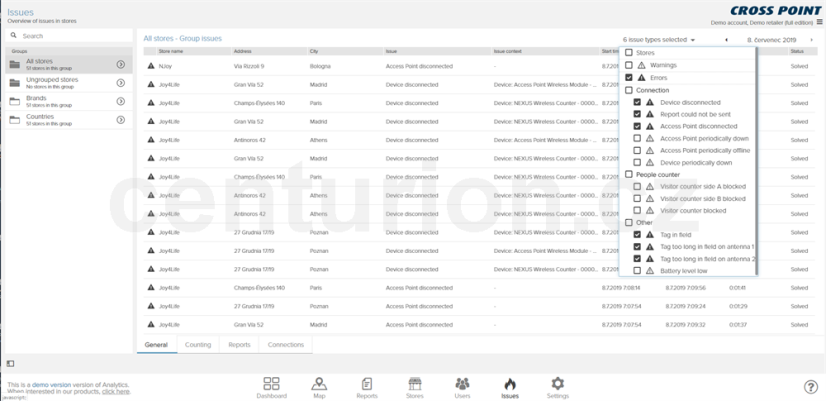The width and height of the screenshot is (826, 401).
Task: Toggle the People counter group checkbox
Action: coord(628,174)
